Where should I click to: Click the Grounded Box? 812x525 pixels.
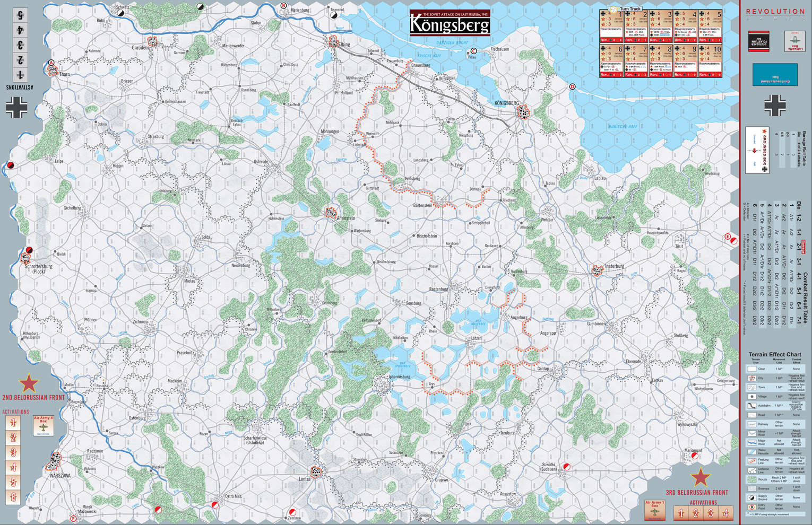tap(757, 150)
